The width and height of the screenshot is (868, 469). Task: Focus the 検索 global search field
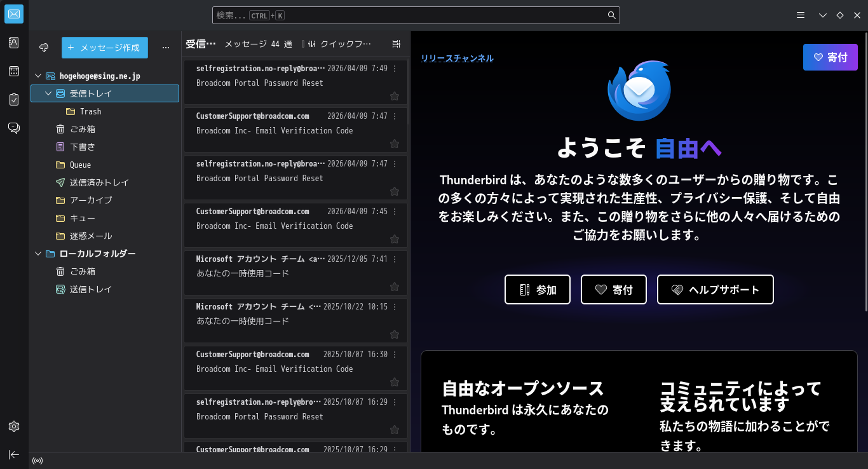pos(416,15)
